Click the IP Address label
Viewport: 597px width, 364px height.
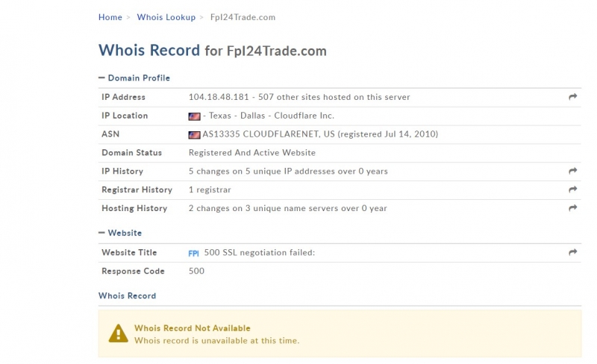123,97
